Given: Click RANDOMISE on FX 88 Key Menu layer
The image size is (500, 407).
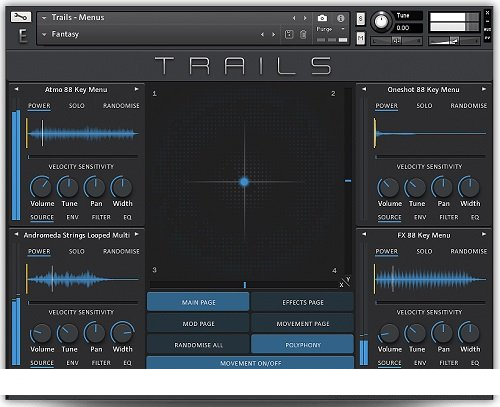Looking at the screenshot, I should (x=469, y=251).
